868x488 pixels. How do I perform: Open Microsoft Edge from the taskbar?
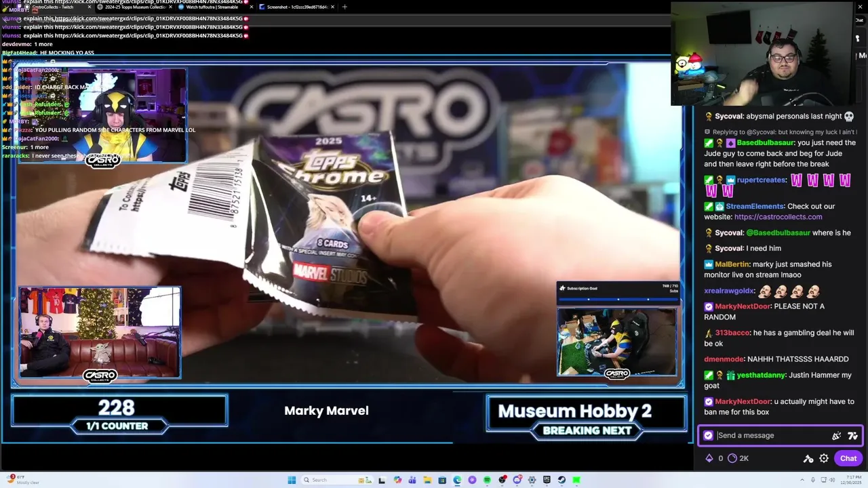(457, 480)
